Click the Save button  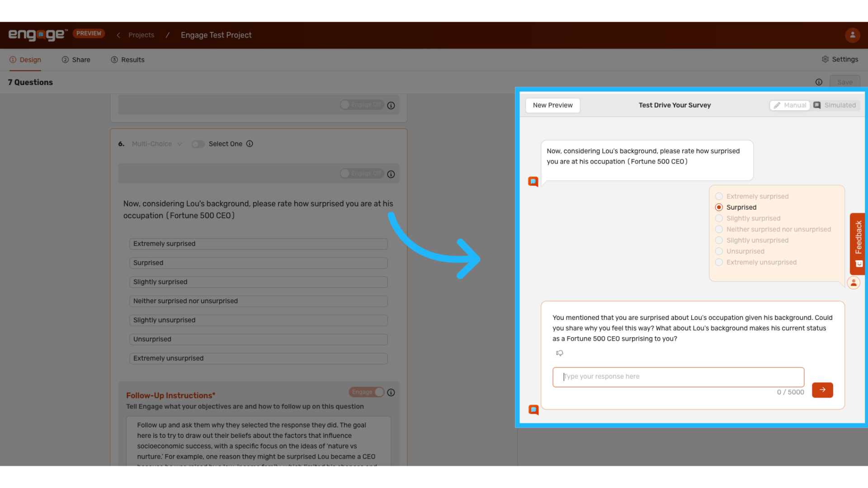coord(845,82)
